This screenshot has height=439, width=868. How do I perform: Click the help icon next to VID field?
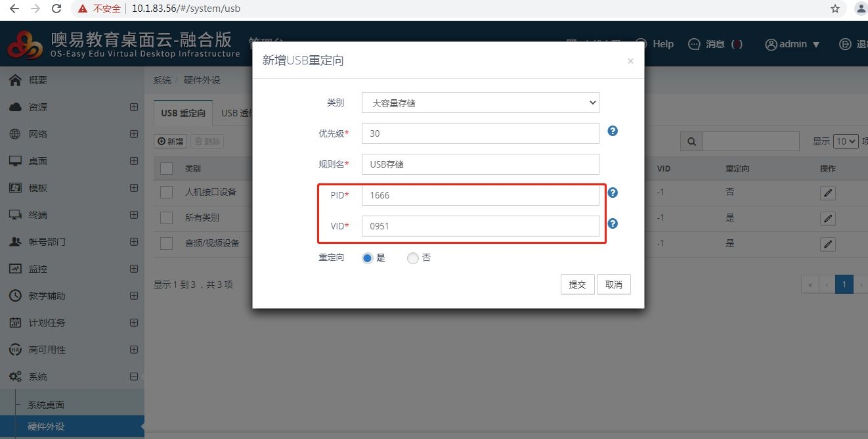coord(613,223)
